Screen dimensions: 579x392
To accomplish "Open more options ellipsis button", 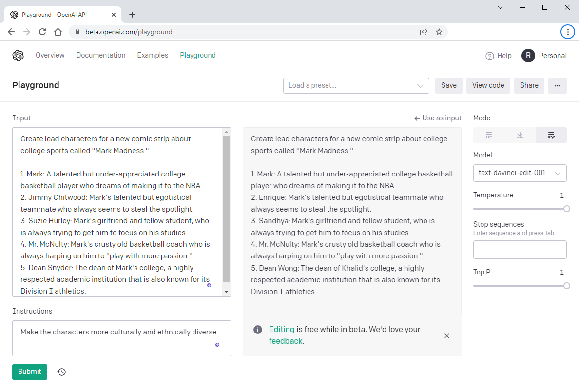I will point(558,86).
